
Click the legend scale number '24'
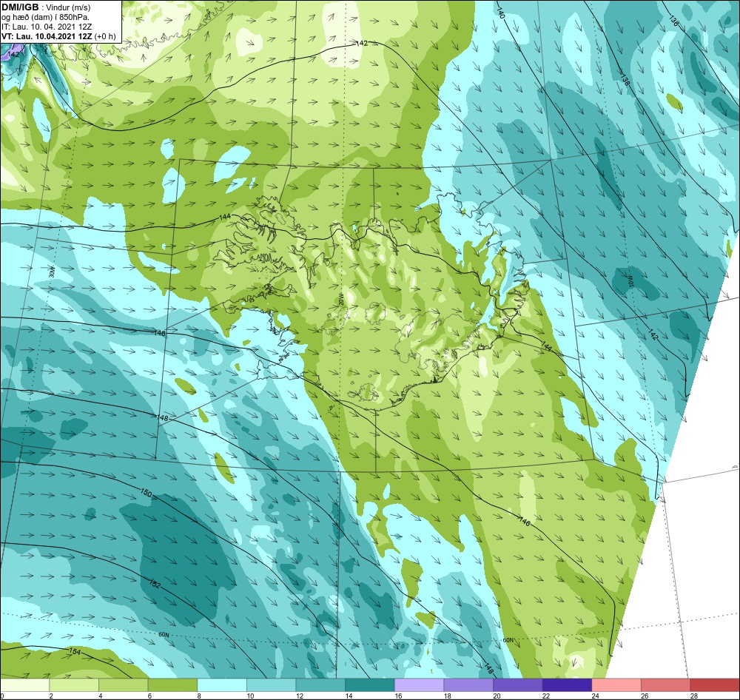coord(596,696)
